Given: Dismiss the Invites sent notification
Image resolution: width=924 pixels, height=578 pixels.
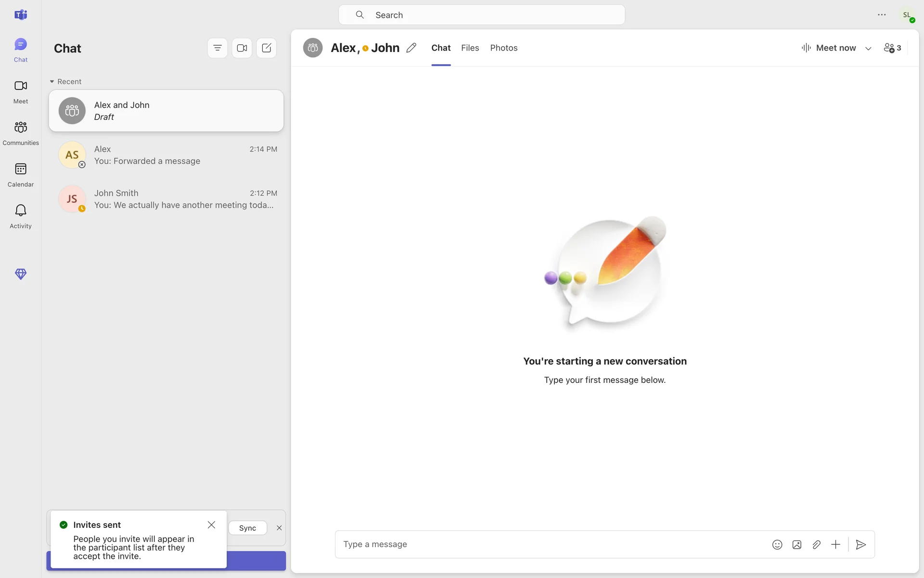Looking at the screenshot, I should 211,525.
